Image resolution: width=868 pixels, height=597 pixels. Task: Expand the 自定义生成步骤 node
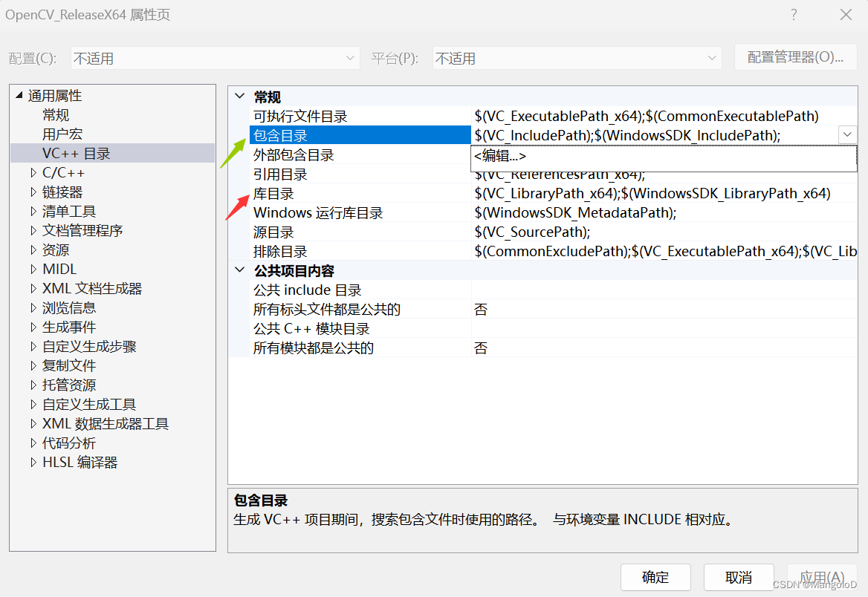coord(33,346)
